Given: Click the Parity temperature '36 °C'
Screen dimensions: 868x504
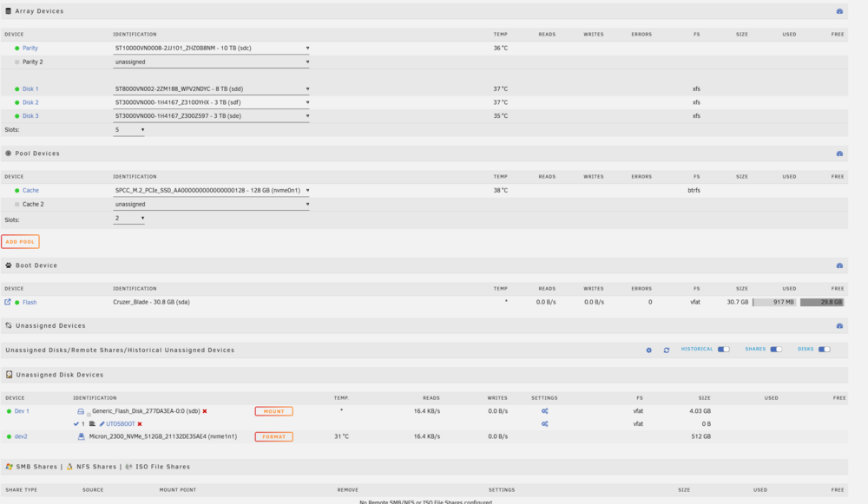Looking at the screenshot, I should (501, 48).
